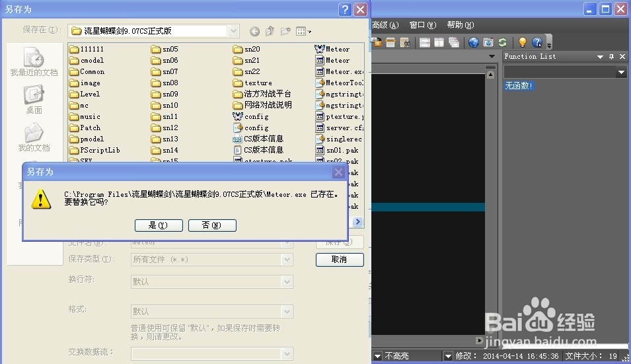
Task: Open the 高级(A) menu
Action: pyautogui.click(x=385, y=25)
